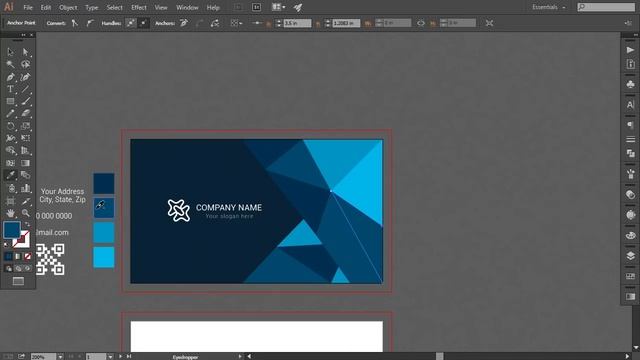Hide handles for multiple selected anchors
The width and height of the screenshot is (640, 360).
click(x=143, y=23)
